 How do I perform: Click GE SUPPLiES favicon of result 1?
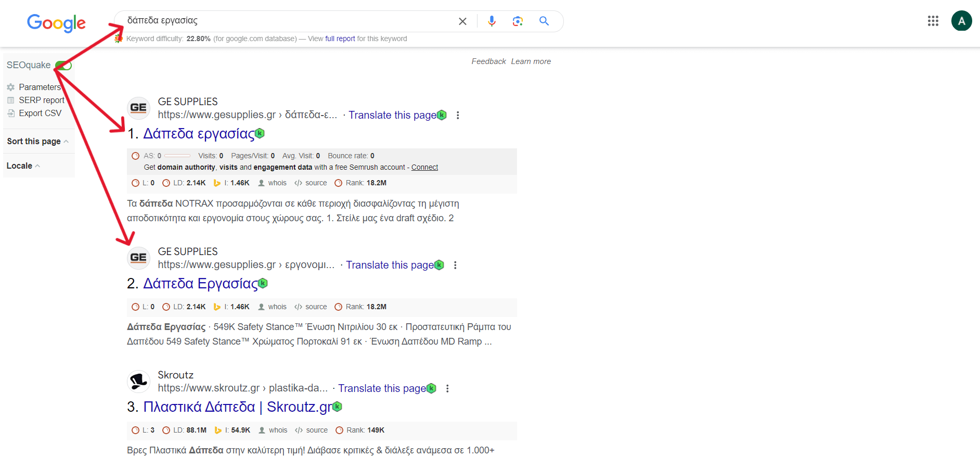click(x=138, y=108)
